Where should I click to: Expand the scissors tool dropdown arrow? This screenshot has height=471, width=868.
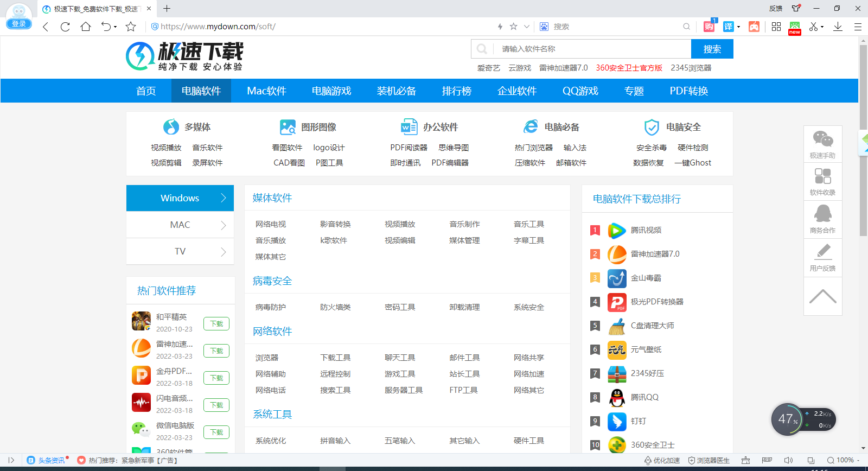click(x=822, y=27)
